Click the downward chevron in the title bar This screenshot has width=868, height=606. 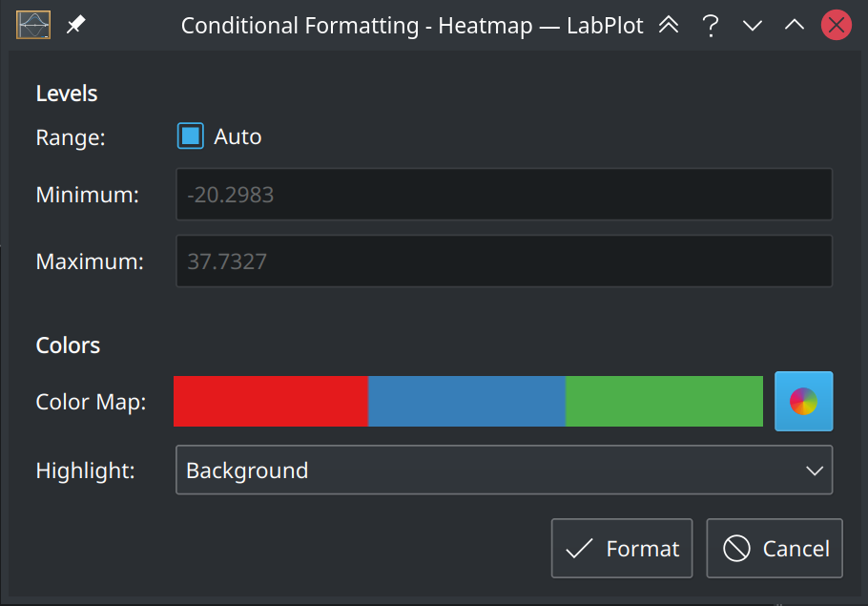click(752, 25)
